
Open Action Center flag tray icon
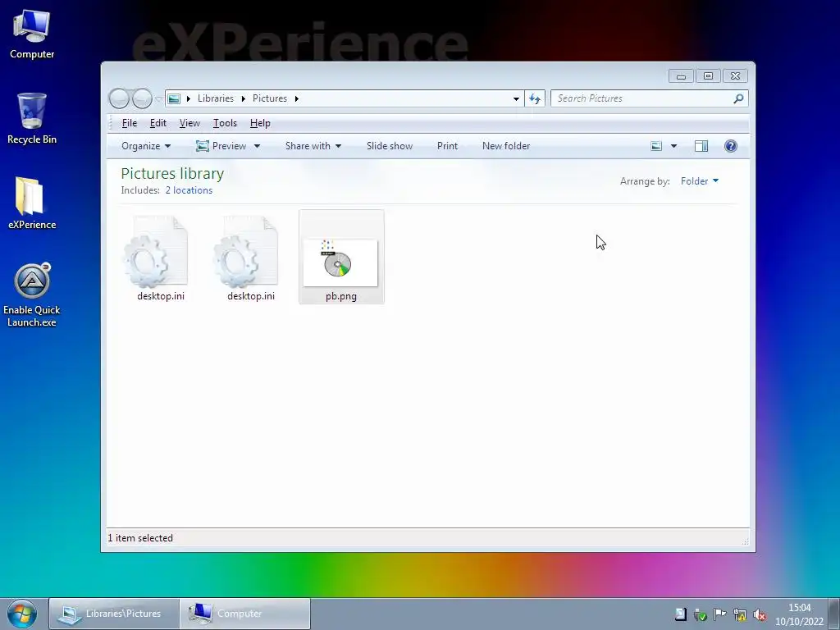719,614
